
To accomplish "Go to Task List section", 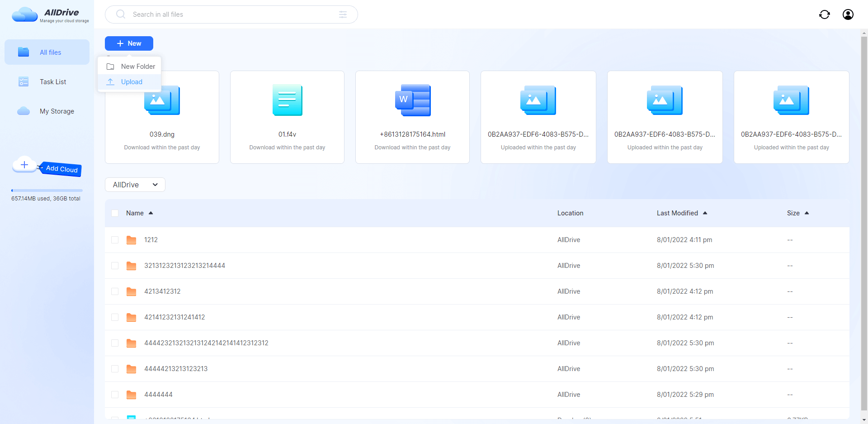I will point(47,81).
